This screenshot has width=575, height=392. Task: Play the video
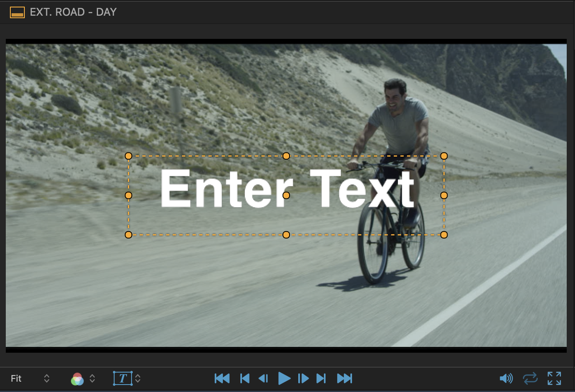[284, 378]
